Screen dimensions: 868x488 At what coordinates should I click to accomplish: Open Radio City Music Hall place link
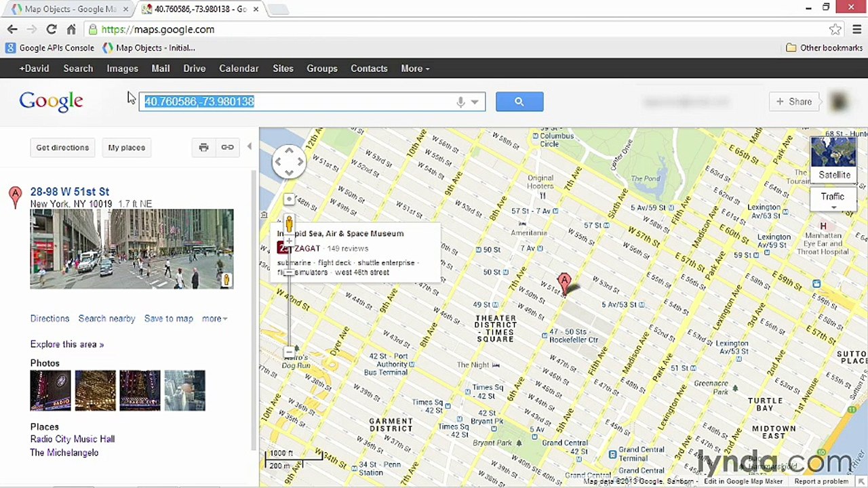coord(73,439)
